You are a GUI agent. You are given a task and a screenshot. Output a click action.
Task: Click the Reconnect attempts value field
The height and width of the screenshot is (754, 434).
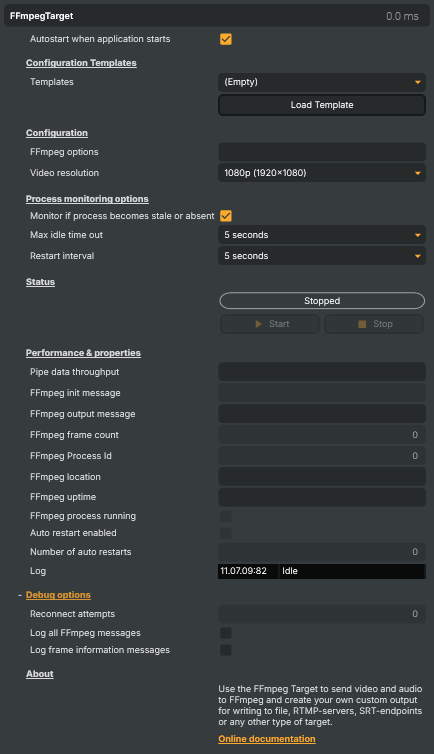click(x=322, y=614)
